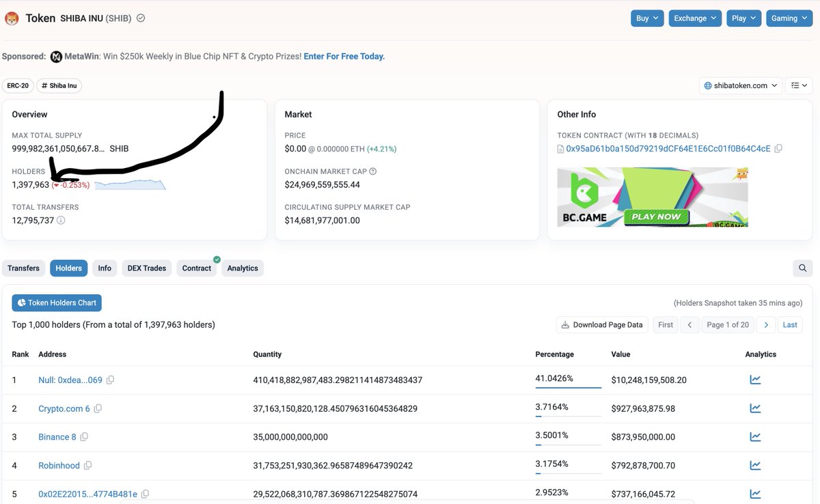820x504 pixels.
Task: Click the BC.GAME Play Now banner
Action: pos(653,197)
